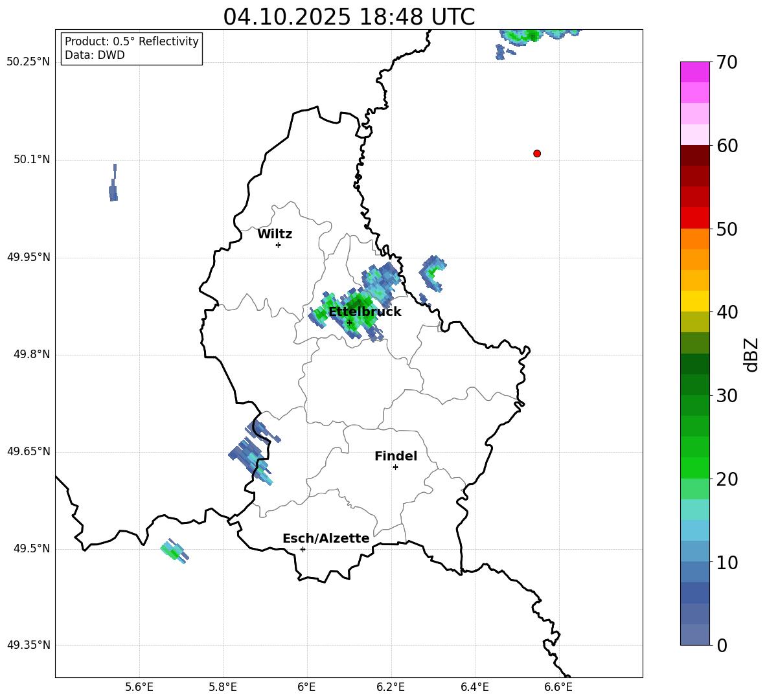The height and width of the screenshot is (700, 767).
Task: Click the 5.8°E longitude label
Action: click(223, 687)
